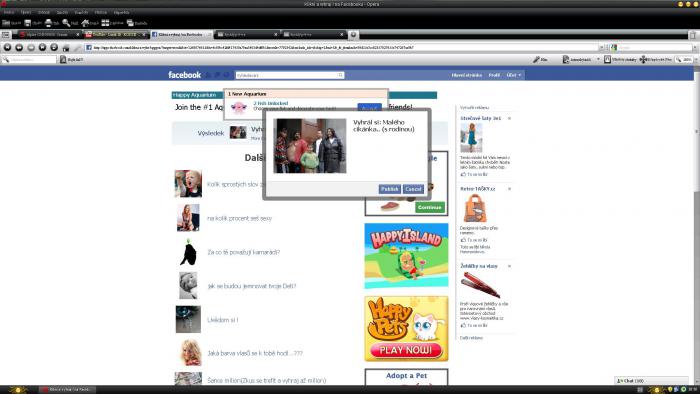Open the address bar history dropdown
Screen dimensions: 700x394
(x=601, y=47)
